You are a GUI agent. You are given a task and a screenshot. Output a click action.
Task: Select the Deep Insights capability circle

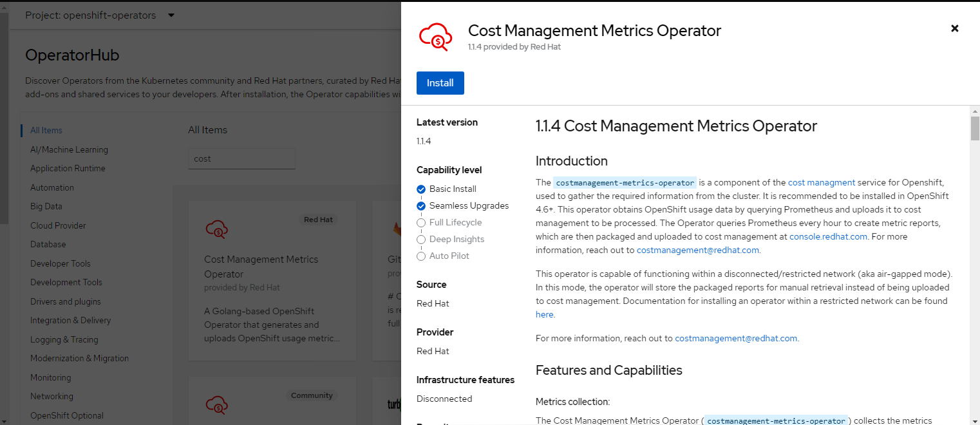[x=421, y=240]
